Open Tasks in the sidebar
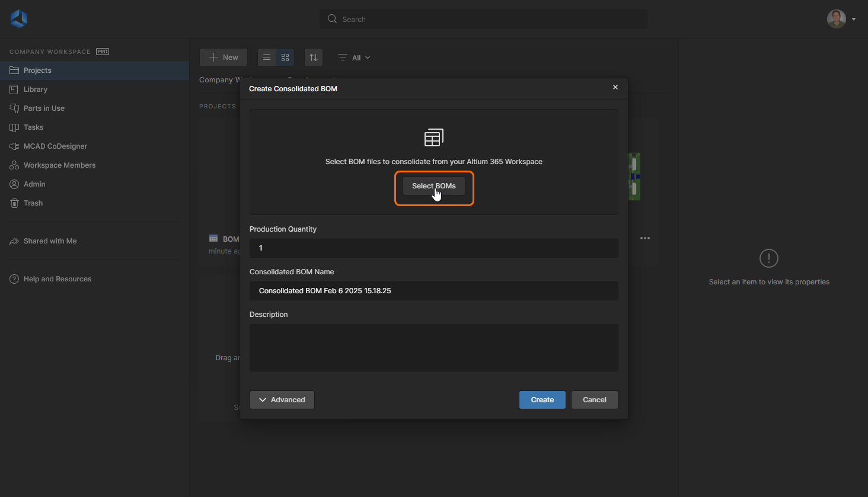 pyautogui.click(x=94, y=127)
